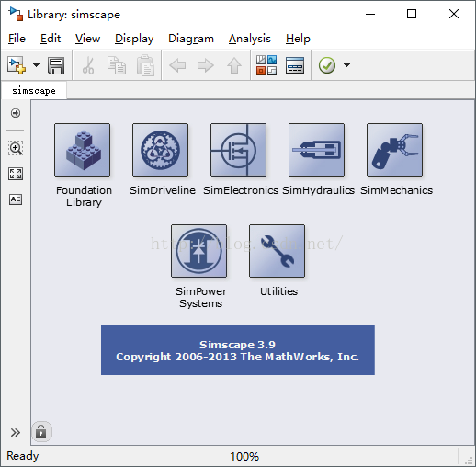Click the Ready status bar text
476x467 pixels.
tap(23, 456)
